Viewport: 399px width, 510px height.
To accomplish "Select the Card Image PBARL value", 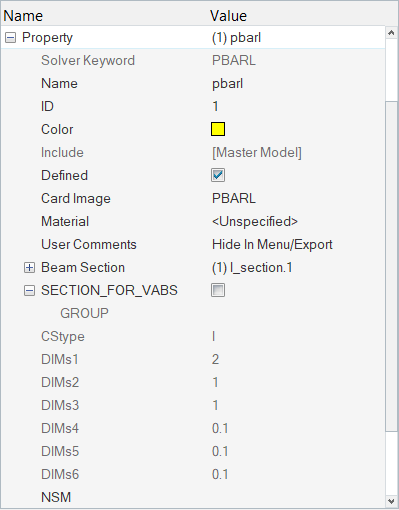I will click(297, 198).
